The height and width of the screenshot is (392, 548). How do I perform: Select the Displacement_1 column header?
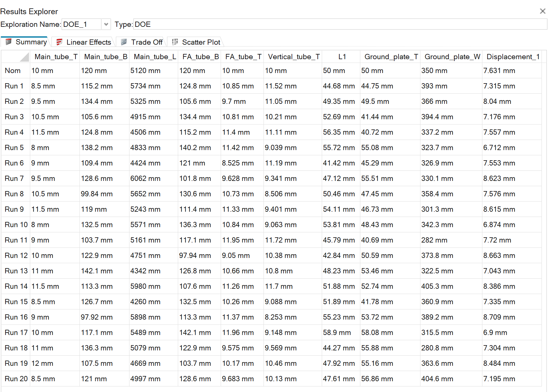pyautogui.click(x=513, y=57)
